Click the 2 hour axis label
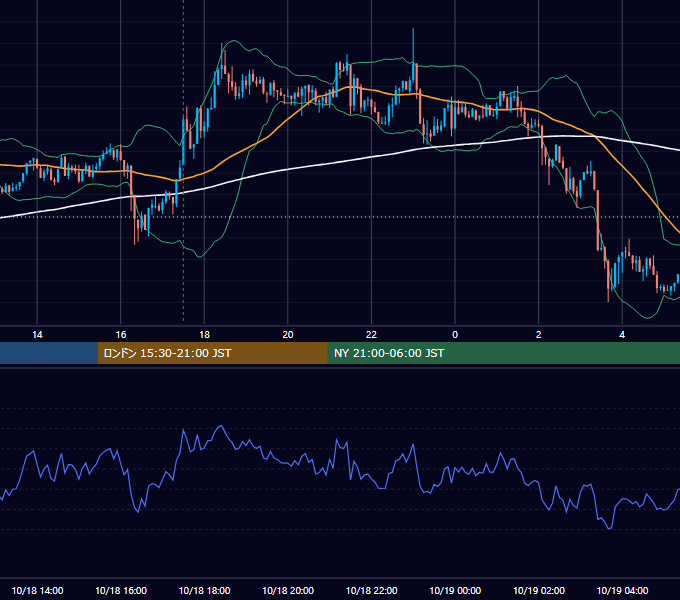The height and width of the screenshot is (600, 680). [539, 335]
